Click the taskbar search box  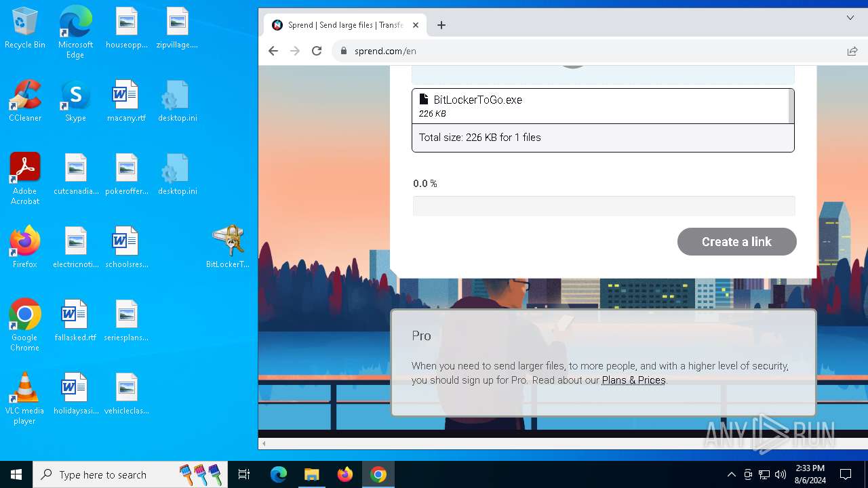click(x=130, y=474)
